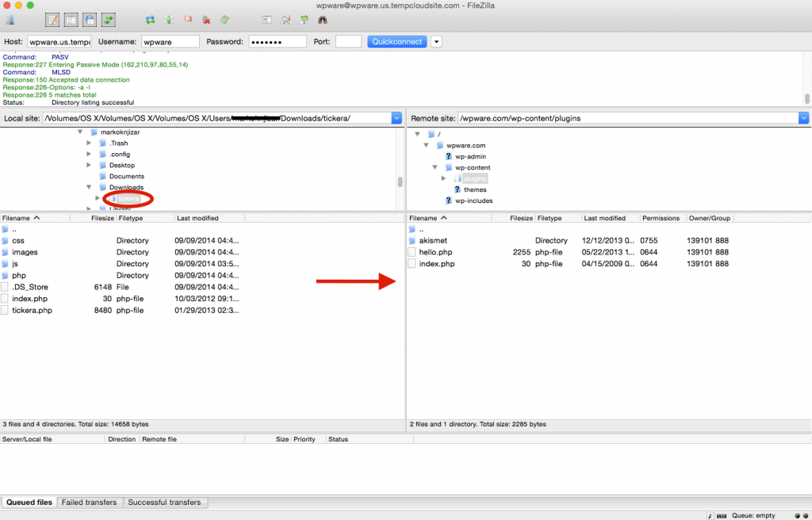812x520 pixels.
Task: Click the Quickconnect button
Action: pyautogui.click(x=397, y=42)
